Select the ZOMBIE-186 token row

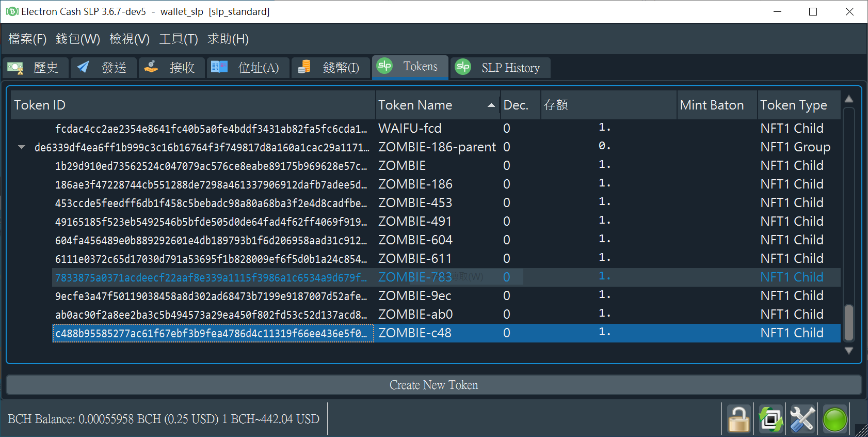point(446,184)
